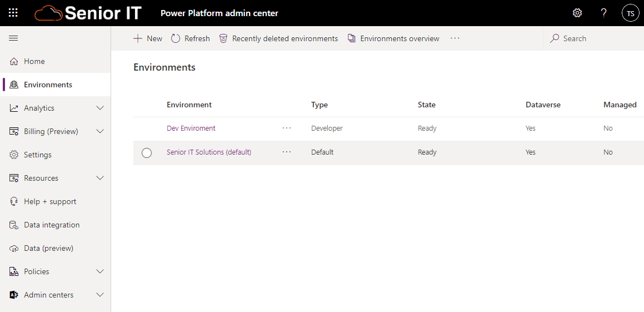
Task: Click Ready state in Senior IT Solutions row
Action: click(x=427, y=152)
